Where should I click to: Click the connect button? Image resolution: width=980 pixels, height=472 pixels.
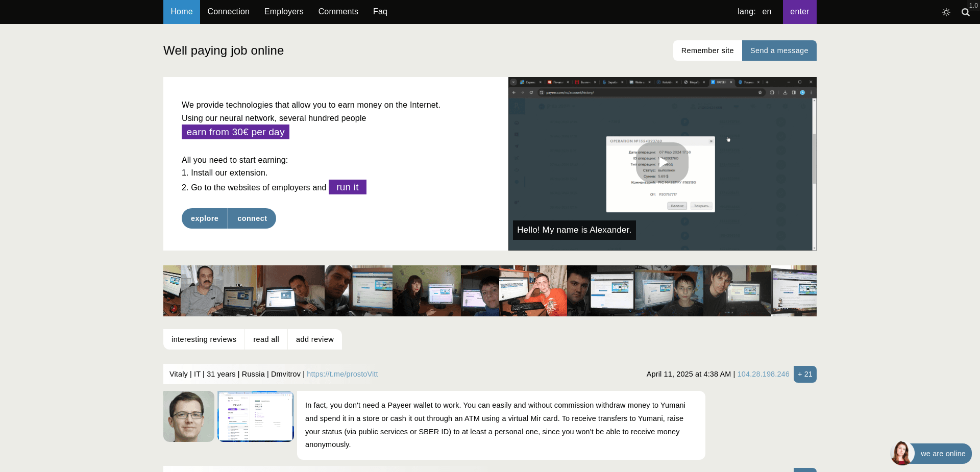tap(252, 218)
